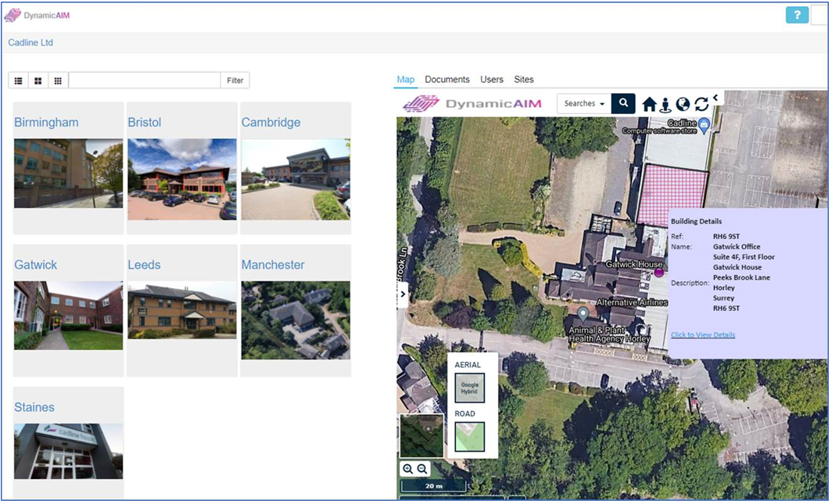Switch to the Sites tab

point(524,80)
